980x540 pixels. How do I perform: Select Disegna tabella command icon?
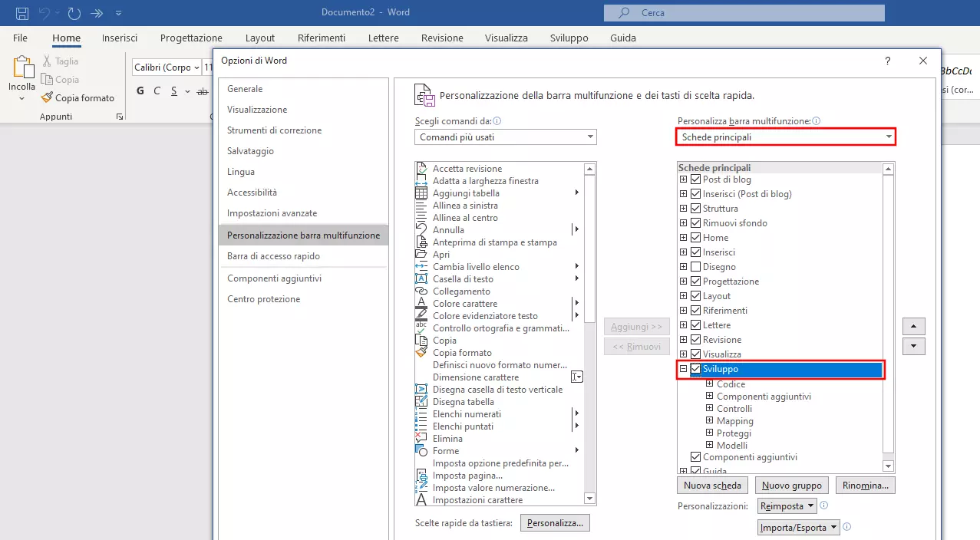(x=421, y=401)
